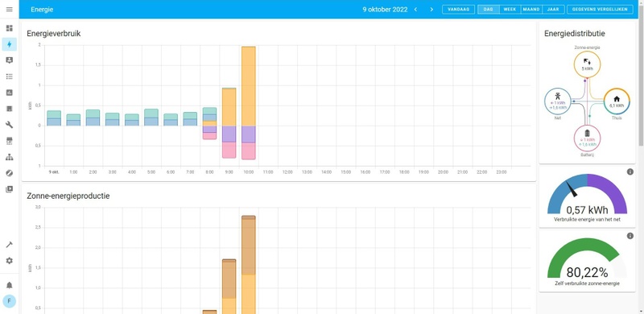Screen dimensions: 644x314
Task: Open the Logbook list icon
Action: pyautogui.click(x=10, y=76)
